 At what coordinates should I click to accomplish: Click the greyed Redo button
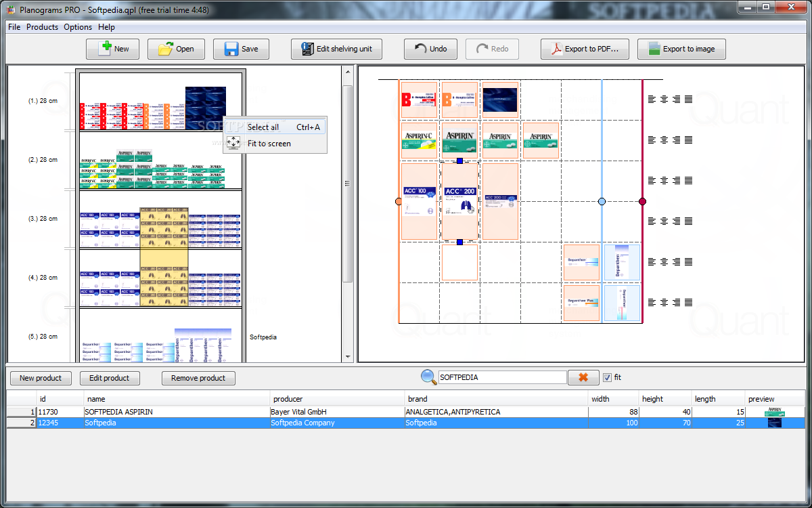[x=492, y=49]
